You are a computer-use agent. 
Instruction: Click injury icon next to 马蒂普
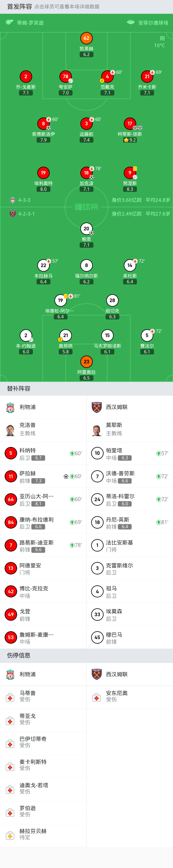pos(10,698)
